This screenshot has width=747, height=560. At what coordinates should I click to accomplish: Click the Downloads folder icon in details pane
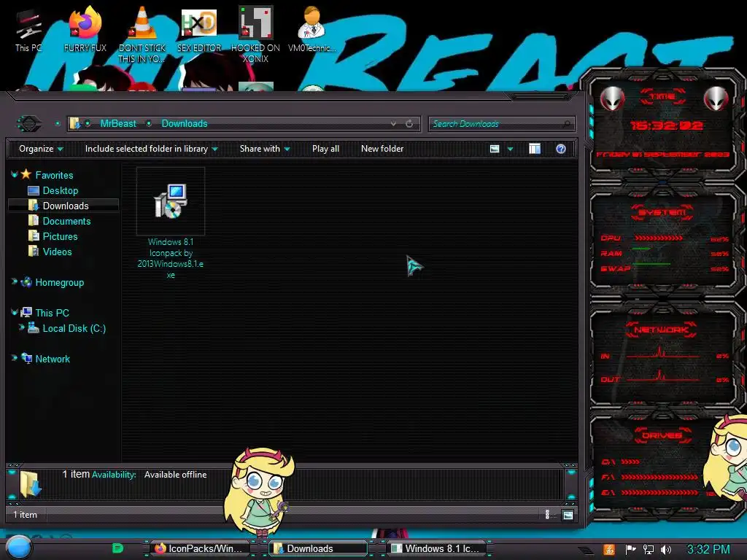pos(31,484)
